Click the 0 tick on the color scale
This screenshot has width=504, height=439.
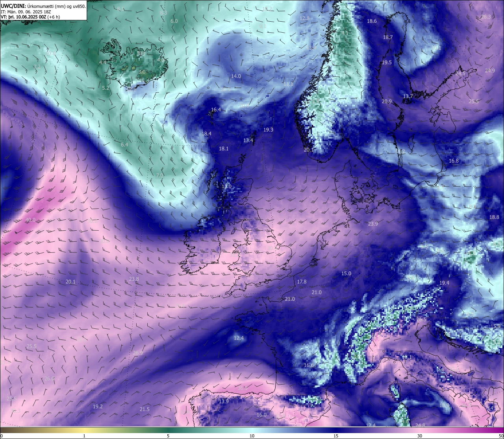[x=2, y=436]
